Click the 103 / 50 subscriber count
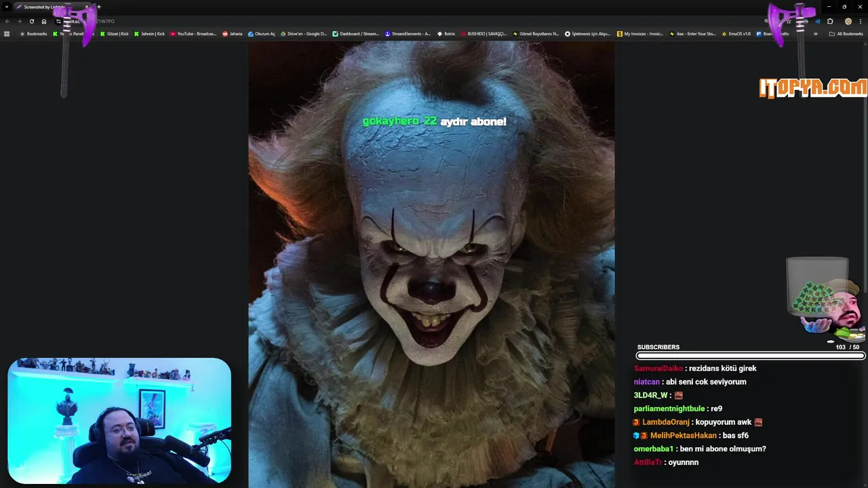This screenshot has width=868, height=488. click(x=847, y=347)
